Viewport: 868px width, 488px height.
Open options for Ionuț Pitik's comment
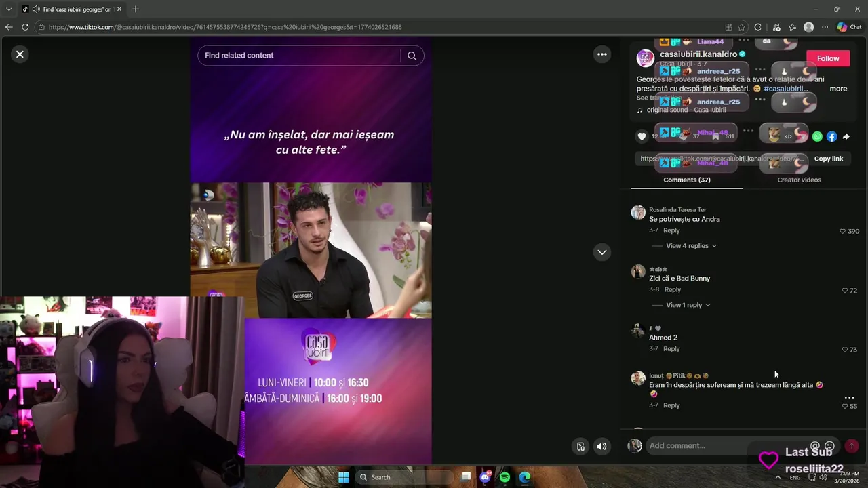coord(849,398)
